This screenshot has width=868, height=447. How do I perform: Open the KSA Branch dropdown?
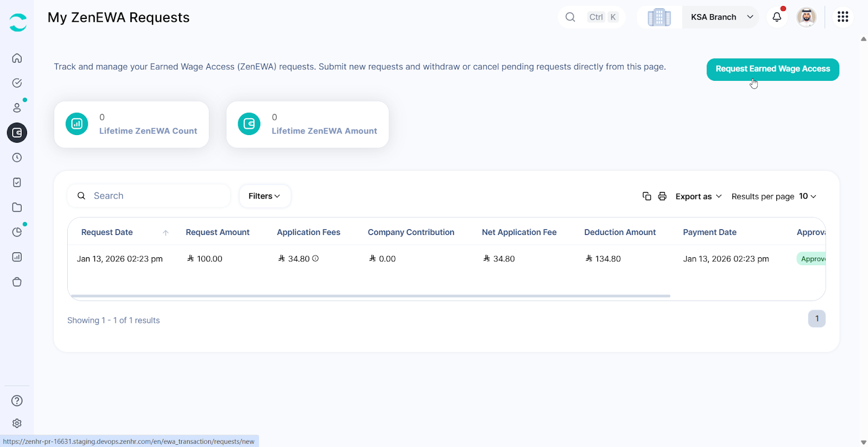[721, 17]
